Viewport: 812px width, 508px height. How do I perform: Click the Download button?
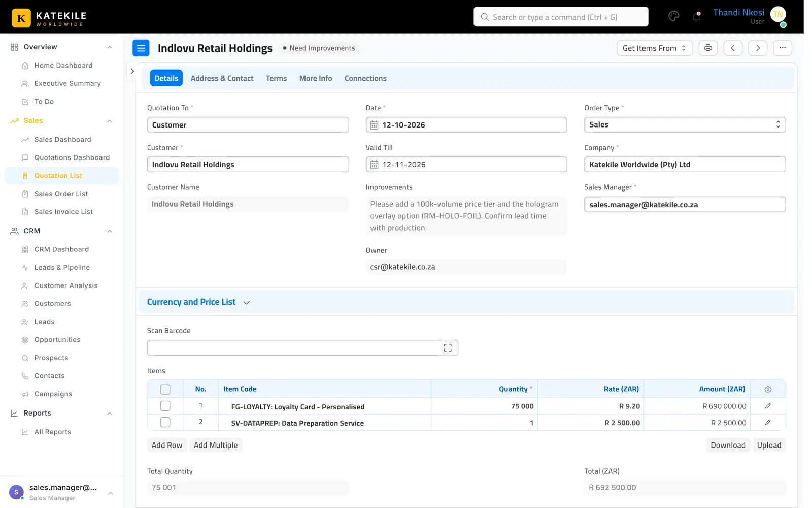click(x=728, y=445)
